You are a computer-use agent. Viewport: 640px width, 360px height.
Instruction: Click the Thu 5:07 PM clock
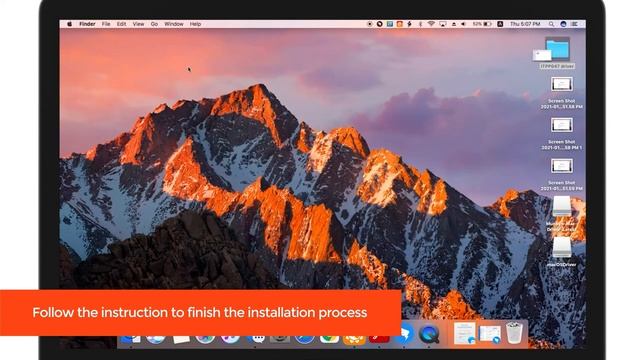(525, 24)
